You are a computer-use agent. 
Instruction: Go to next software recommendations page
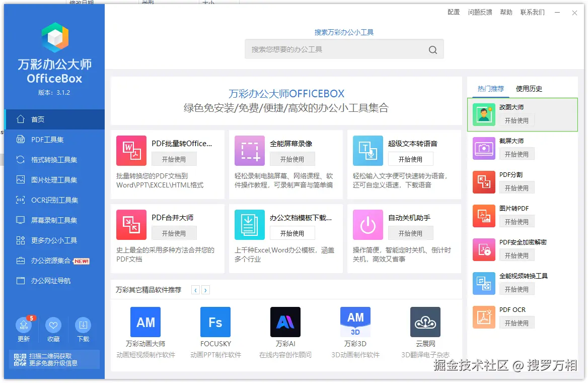tap(205, 290)
